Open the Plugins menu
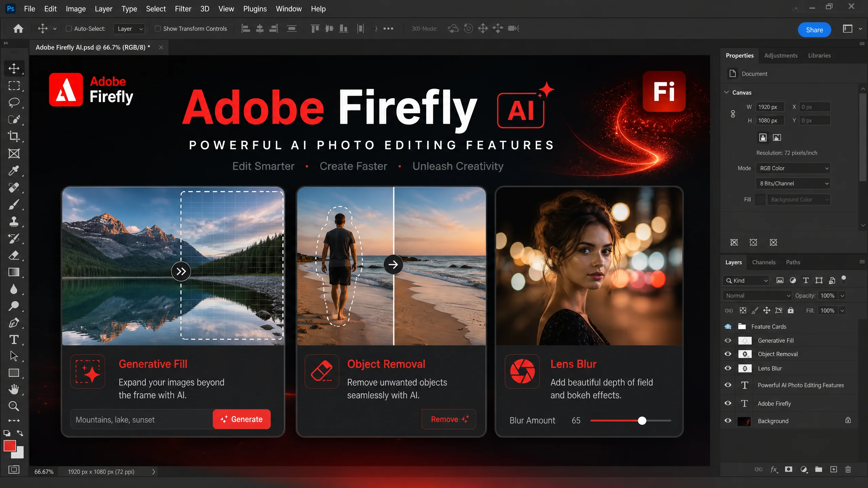The height and width of the screenshot is (488, 868). (255, 9)
